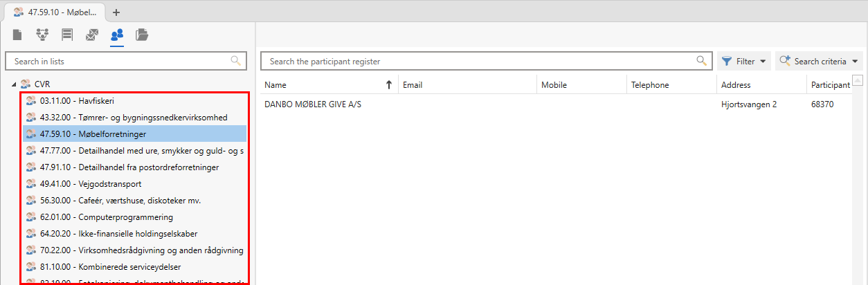The width and height of the screenshot is (868, 285).
Task: Open the group hierarchy icon in the toolbar
Action: 42,35
